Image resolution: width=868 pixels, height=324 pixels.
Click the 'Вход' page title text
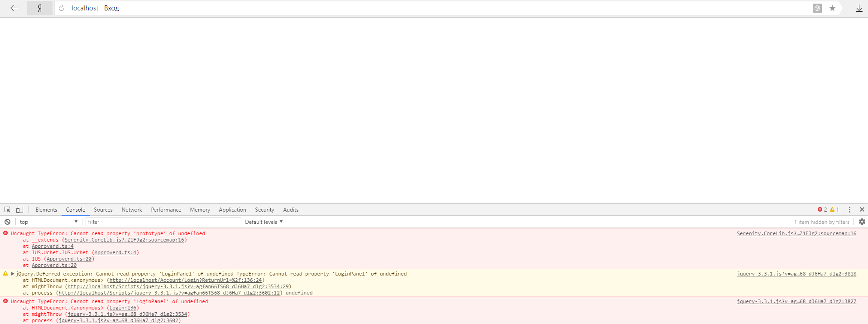point(111,8)
